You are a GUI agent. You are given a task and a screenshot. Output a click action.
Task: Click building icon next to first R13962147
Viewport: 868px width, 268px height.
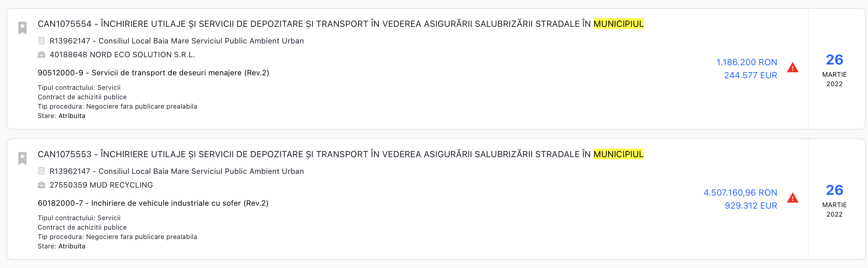tap(42, 41)
